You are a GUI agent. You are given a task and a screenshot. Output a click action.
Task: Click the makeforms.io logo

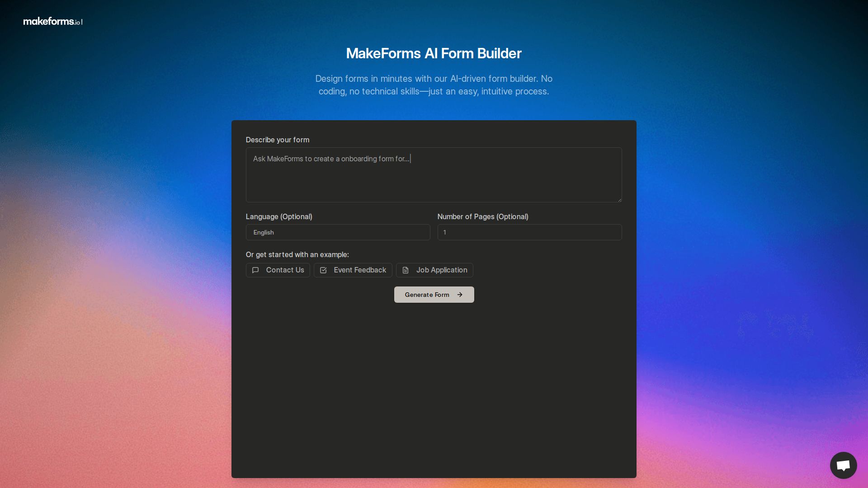(51, 21)
